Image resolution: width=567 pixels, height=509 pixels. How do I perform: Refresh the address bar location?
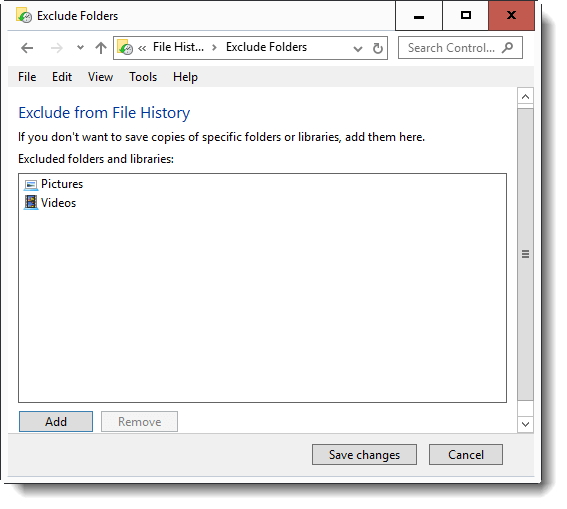[x=378, y=48]
